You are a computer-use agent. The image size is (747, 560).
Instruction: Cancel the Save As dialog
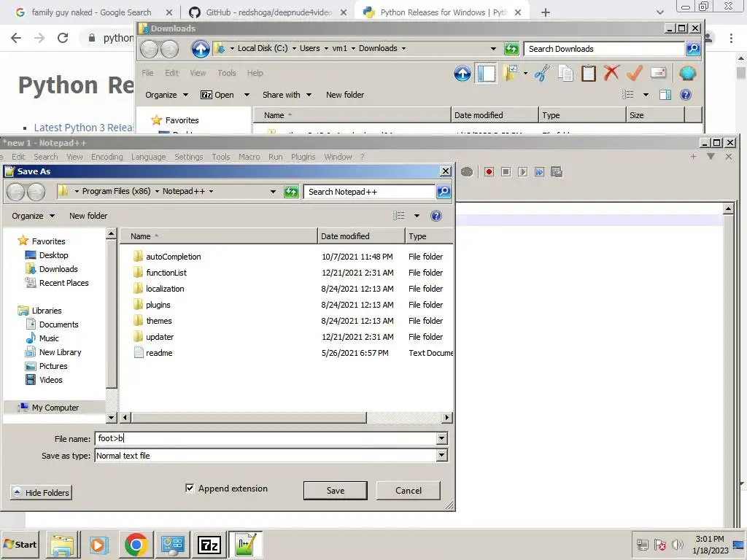pyautogui.click(x=409, y=491)
